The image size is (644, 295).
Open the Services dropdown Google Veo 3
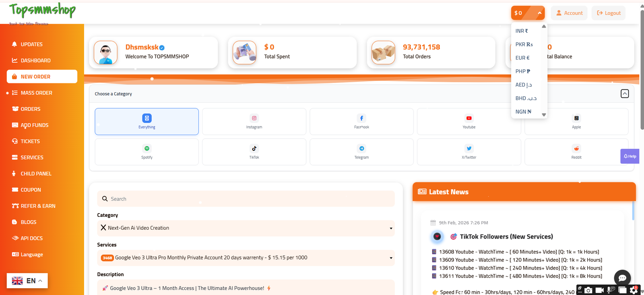[246, 258]
